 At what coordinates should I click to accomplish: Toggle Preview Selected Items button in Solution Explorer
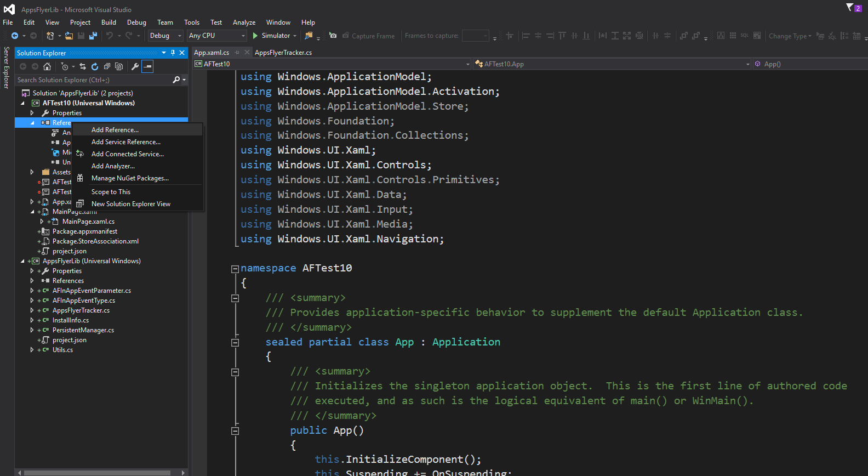tap(147, 66)
